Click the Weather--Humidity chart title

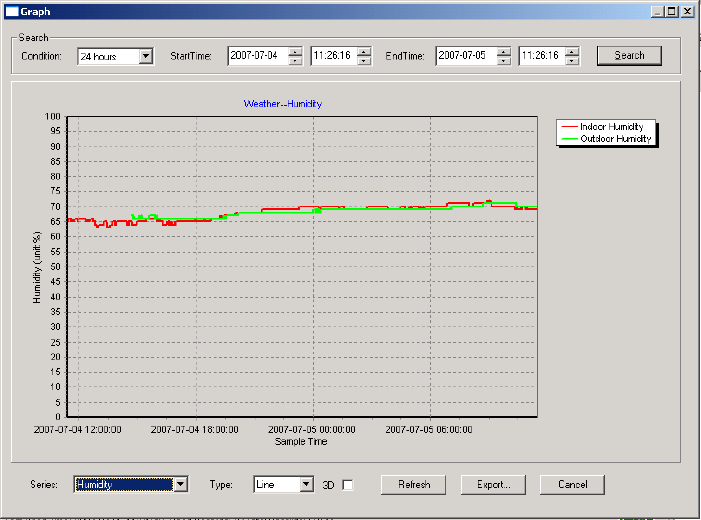pos(283,104)
